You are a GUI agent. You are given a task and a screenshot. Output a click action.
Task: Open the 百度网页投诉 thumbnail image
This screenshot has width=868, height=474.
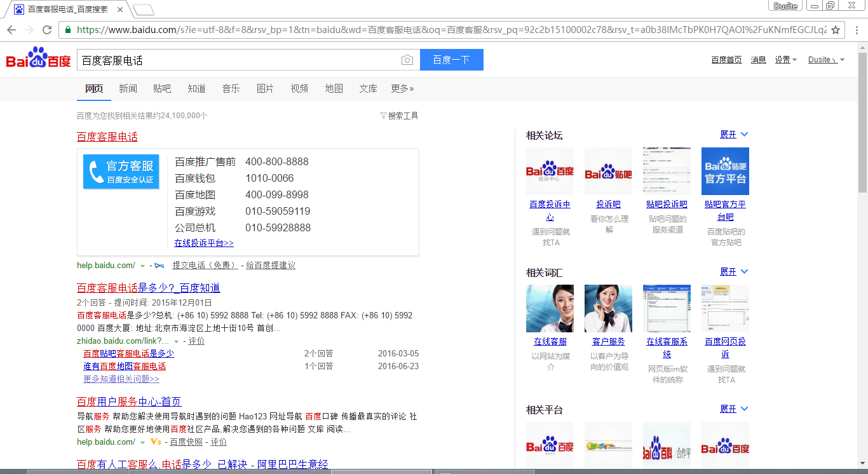[725, 309]
